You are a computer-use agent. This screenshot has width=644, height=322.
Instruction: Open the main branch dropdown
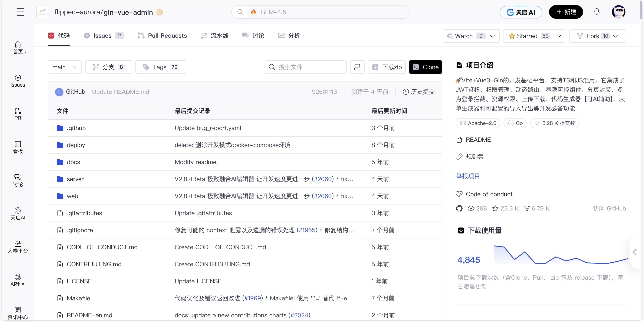pyautogui.click(x=65, y=67)
